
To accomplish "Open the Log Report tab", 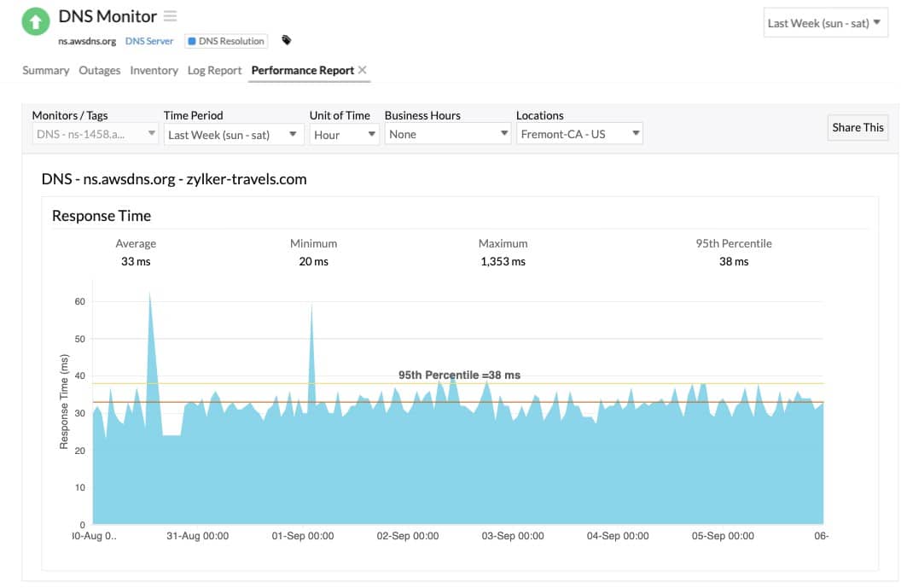I will pos(215,70).
